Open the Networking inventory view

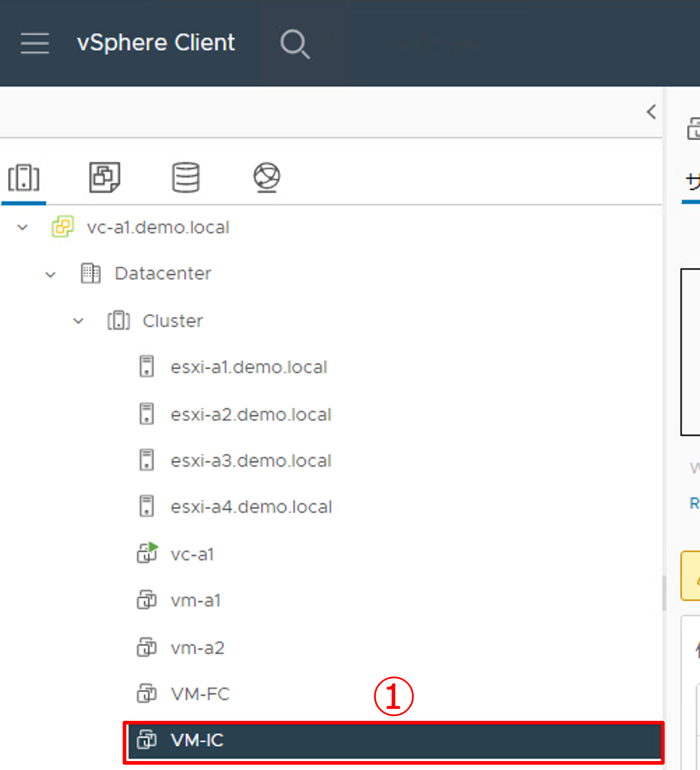(267, 178)
